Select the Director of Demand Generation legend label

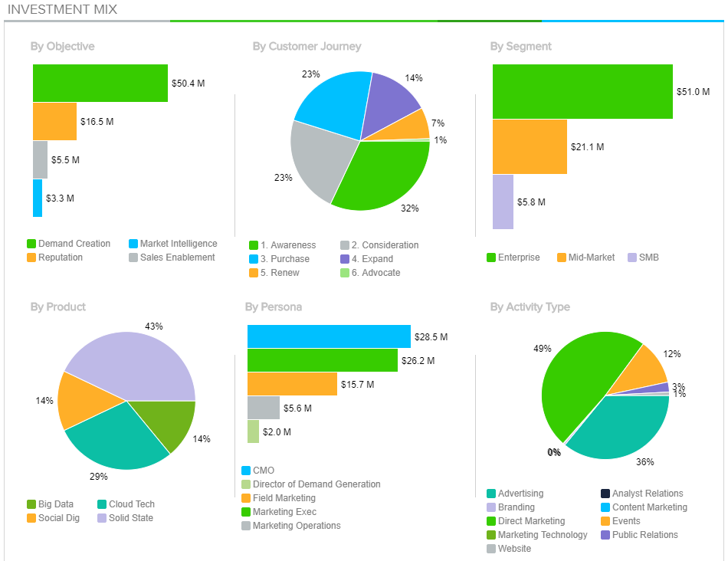click(x=316, y=484)
